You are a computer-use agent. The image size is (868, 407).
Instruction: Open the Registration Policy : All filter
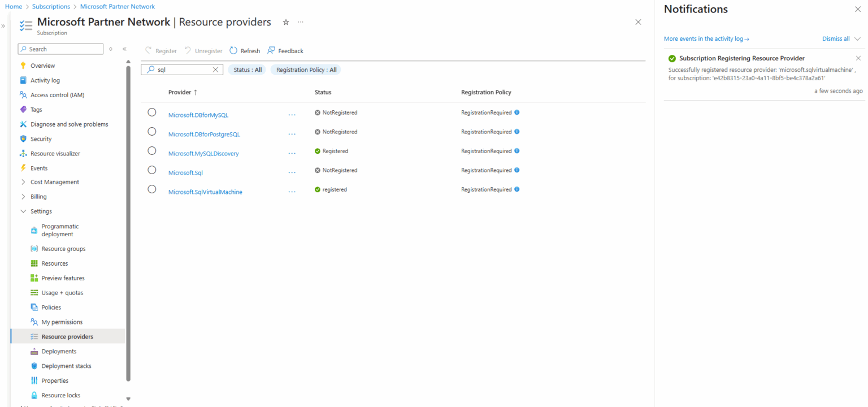(x=305, y=69)
